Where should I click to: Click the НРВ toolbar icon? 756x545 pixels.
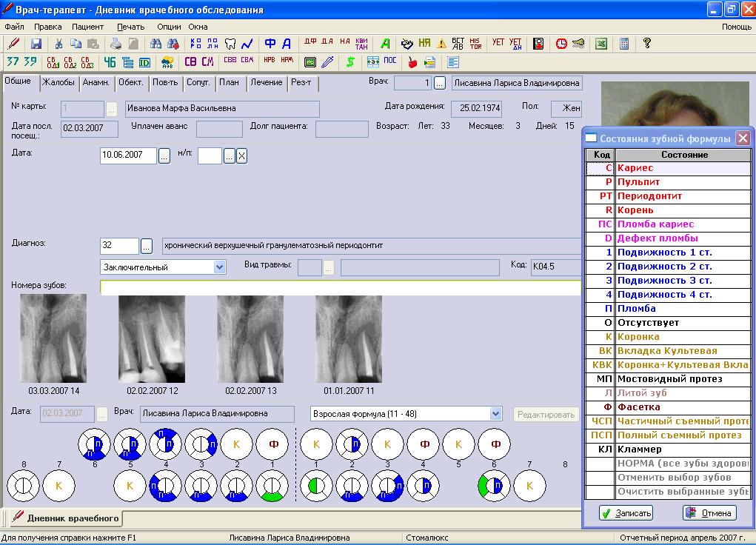click(x=270, y=60)
